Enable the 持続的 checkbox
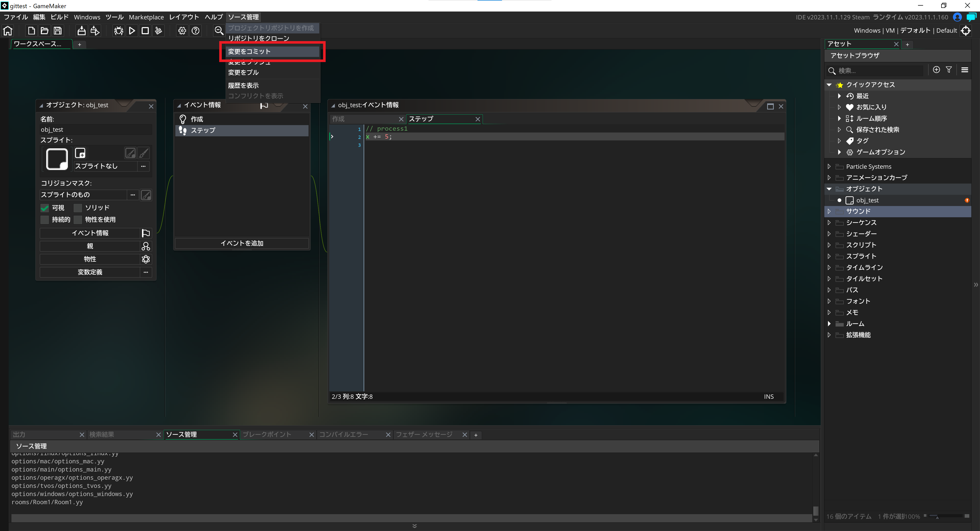Viewport: 980px width, 531px height. (x=45, y=220)
